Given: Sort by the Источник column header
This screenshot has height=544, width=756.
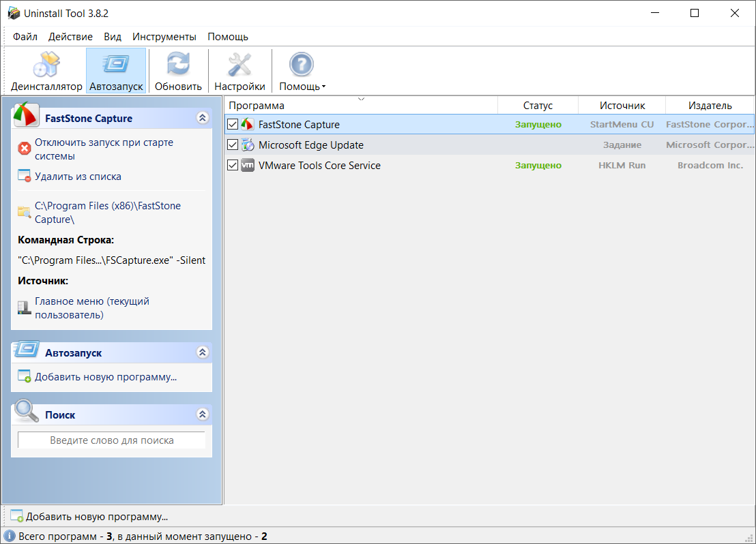Looking at the screenshot, I should click(x=622, y=105).
